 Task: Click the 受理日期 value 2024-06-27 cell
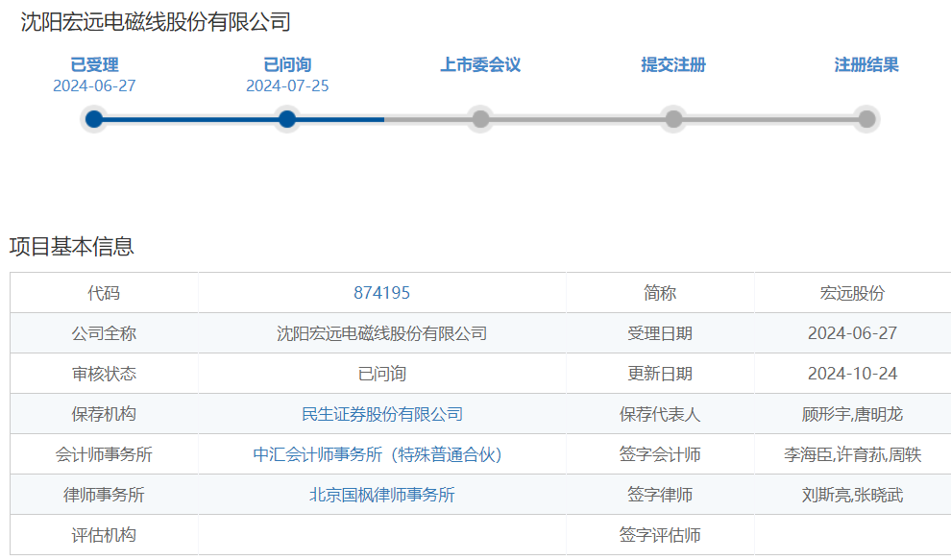click(852, 333)
